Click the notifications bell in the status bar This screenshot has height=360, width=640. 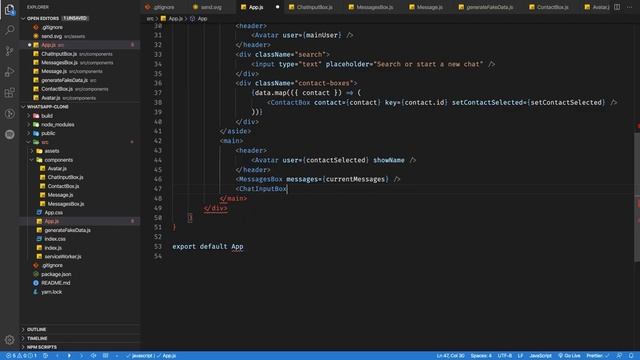click(631, 356)
